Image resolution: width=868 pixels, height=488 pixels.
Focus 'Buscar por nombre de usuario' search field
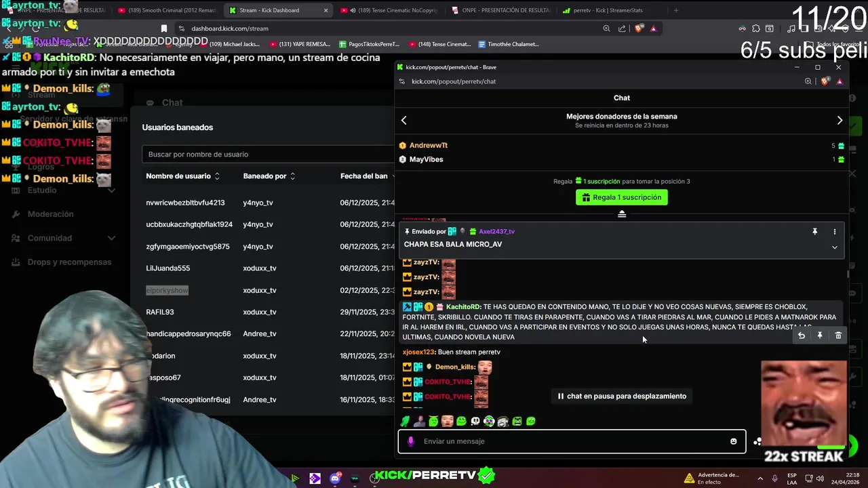click(268, 154)
